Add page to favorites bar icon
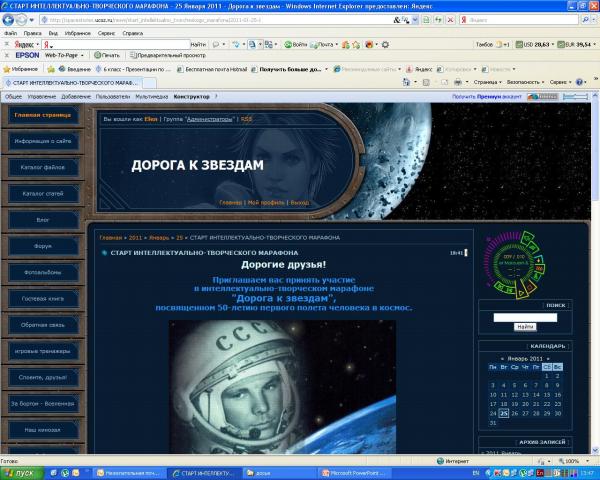Screen dimensions: 600x480 [x=51, y=69]
